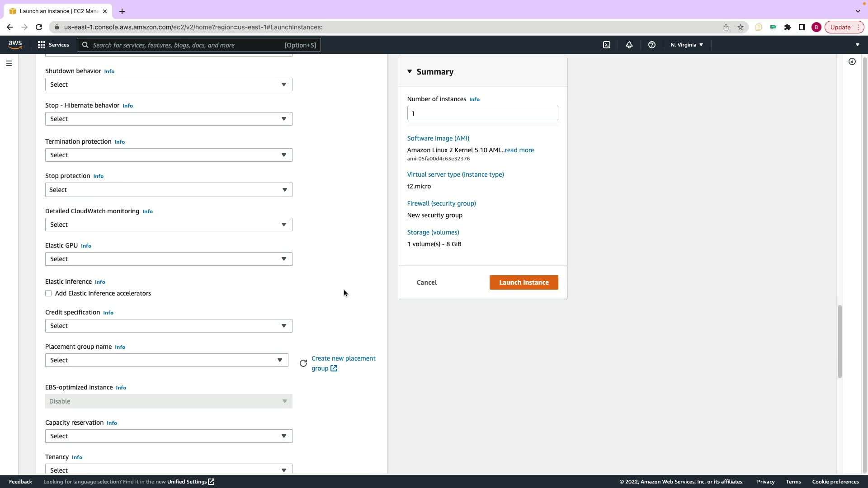Click the AWS logo home icon
Screen dimensions: 868x488
click(15, 44)
